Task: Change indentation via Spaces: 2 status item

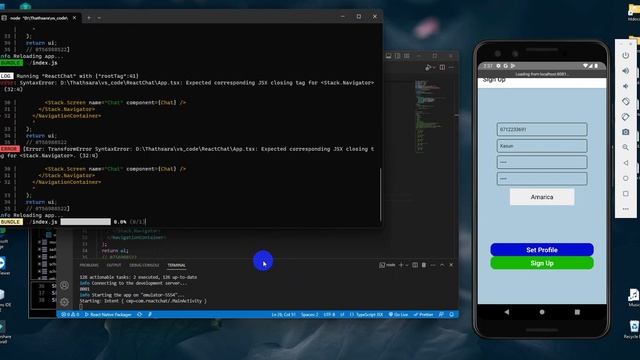Action: point(309,315)
